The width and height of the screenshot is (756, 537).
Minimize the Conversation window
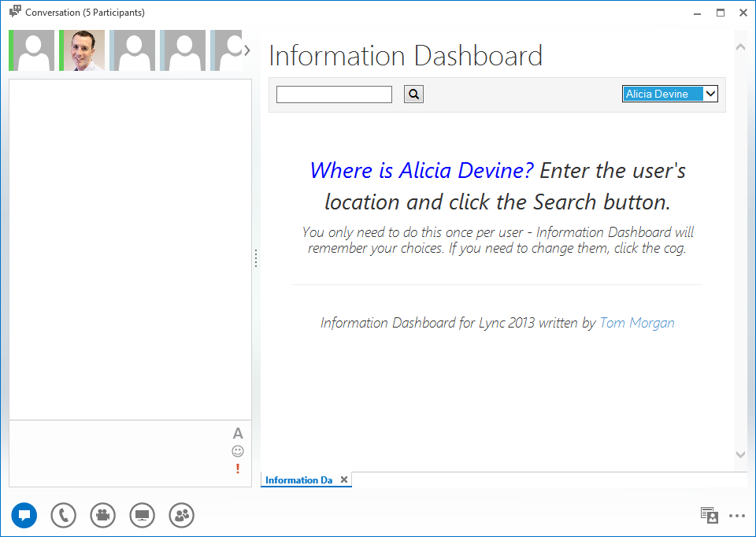coord(697,13)
